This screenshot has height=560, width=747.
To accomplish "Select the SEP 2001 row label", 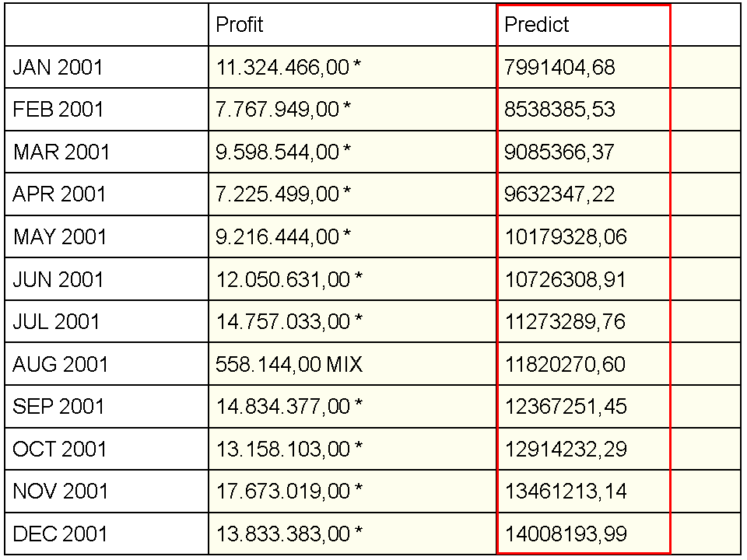I will (x=60, y=407).
